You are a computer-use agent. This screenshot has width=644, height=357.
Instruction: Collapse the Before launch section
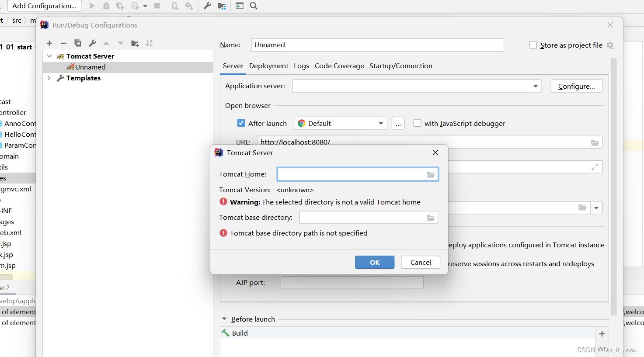(224, 319)
